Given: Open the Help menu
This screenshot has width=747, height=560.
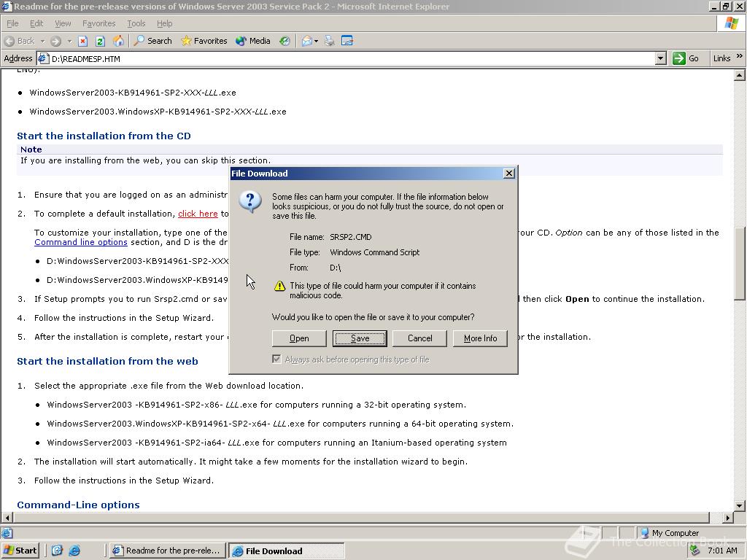Looking at the screenshot, I should (164, 23).
